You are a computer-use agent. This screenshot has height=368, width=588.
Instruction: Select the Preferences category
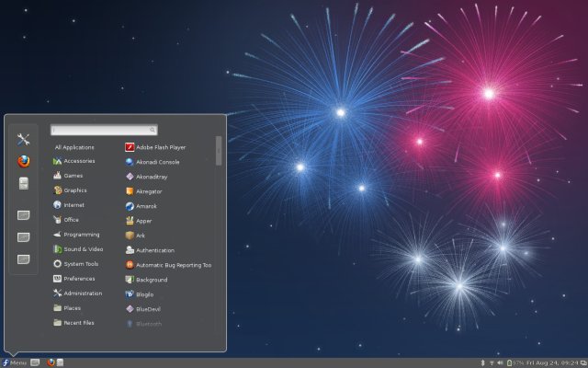pos(74,279)
